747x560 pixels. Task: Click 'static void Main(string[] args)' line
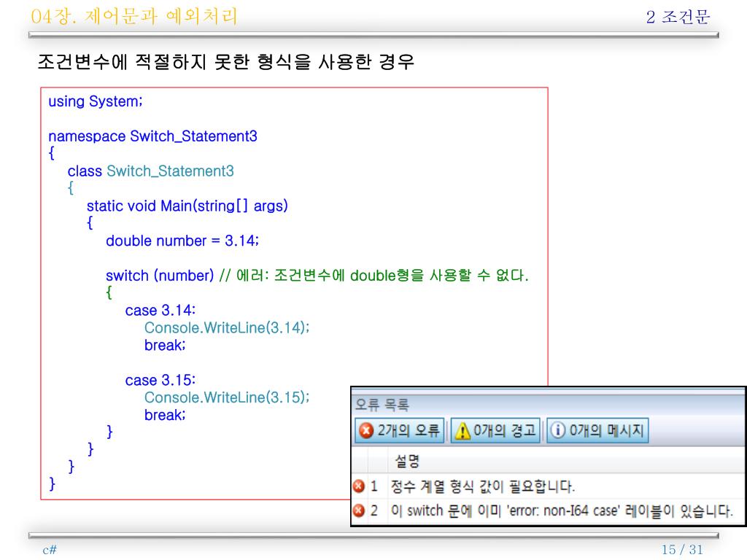pos(187,206)
